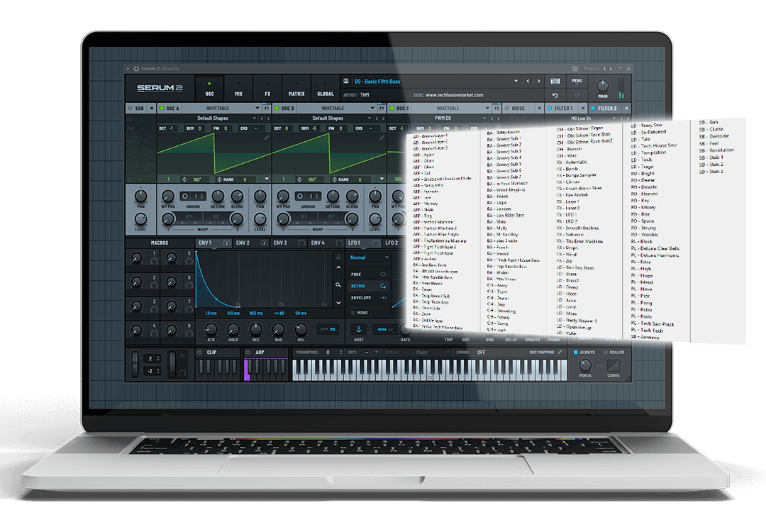766x532 pixels.
Task: Click the OSC Mapping pencil icon
Action: coord(560,352)
